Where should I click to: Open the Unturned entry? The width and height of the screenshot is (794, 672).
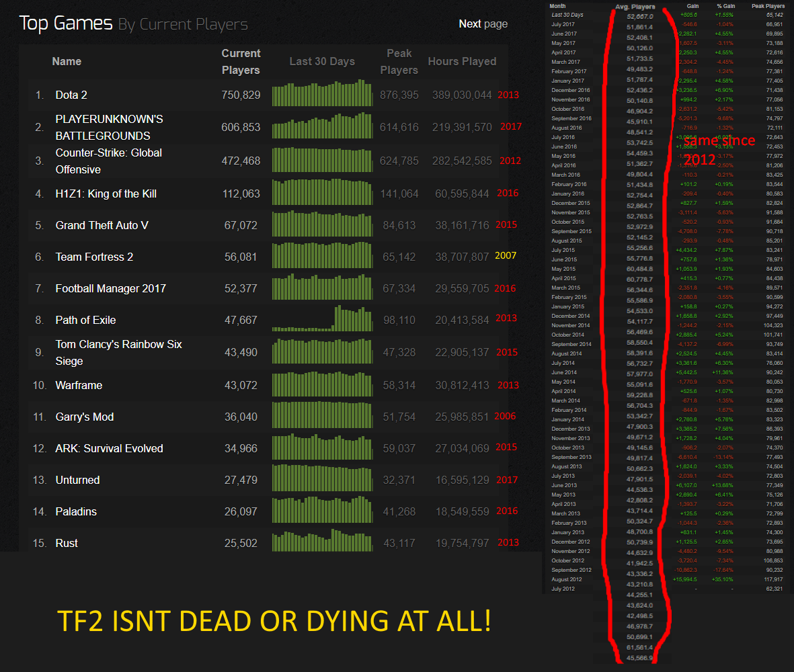[77, 480]
